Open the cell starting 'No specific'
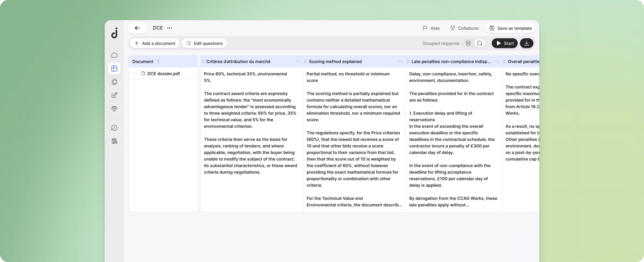 pyautogui.click(x=521, y=140)
